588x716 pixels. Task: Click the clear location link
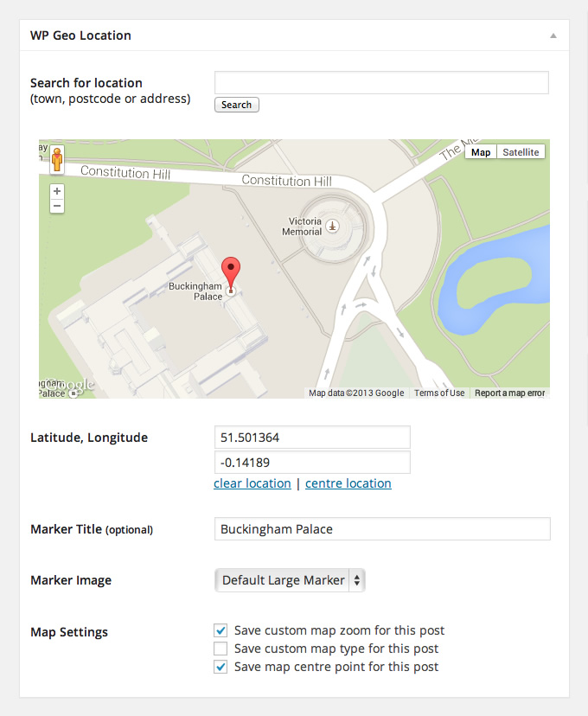252,483
